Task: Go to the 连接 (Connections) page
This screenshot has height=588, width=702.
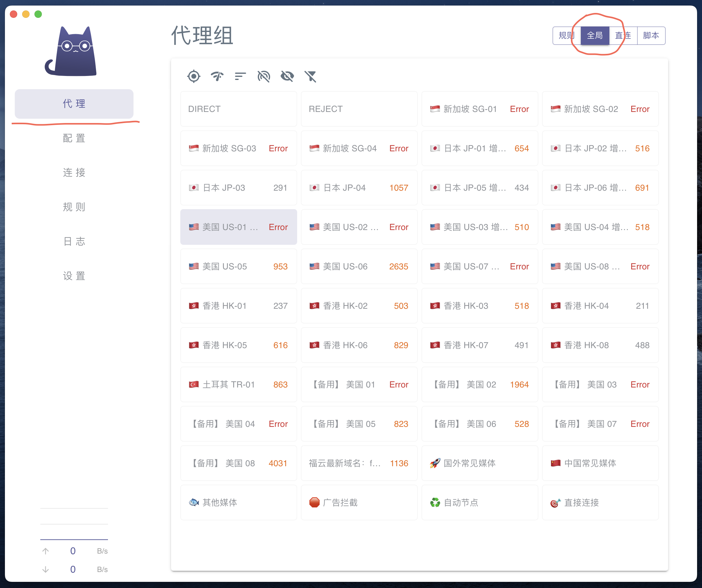Action: pos(74,173)
